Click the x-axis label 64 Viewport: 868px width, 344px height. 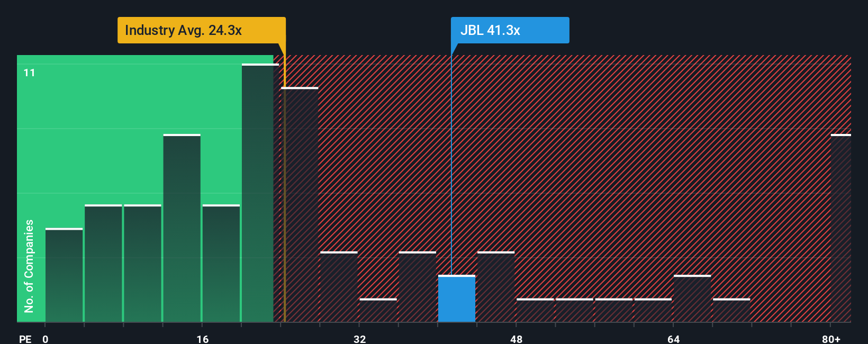(x=674, y=339)
